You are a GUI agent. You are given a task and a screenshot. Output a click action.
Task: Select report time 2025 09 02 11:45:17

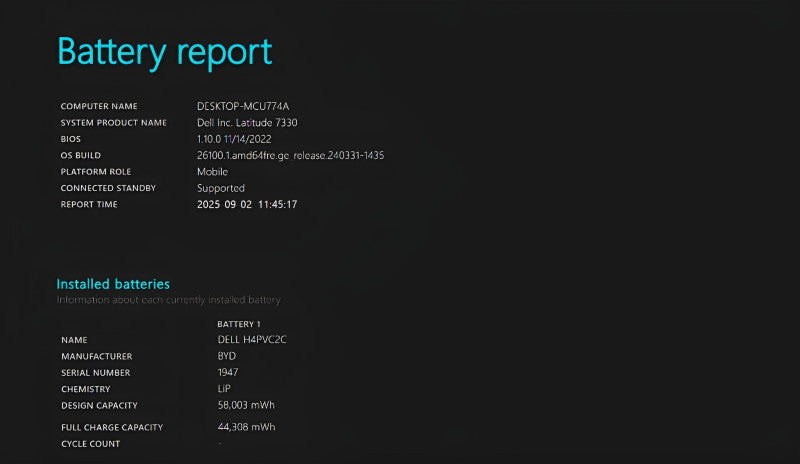pyautogui.click(x=247, y=204)
